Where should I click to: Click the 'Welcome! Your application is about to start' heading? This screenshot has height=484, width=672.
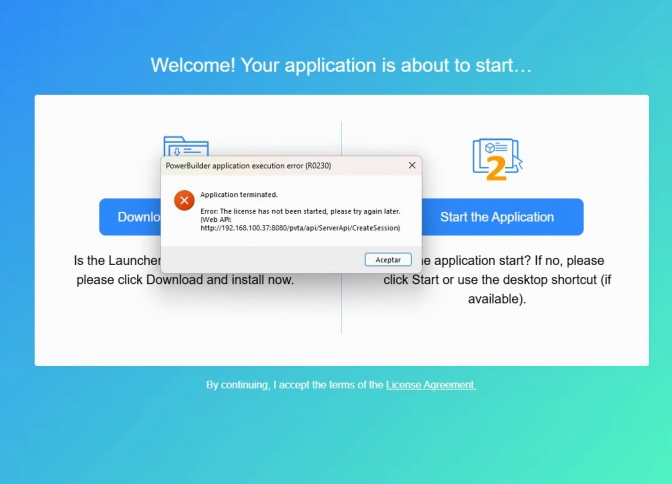[341, 66]
